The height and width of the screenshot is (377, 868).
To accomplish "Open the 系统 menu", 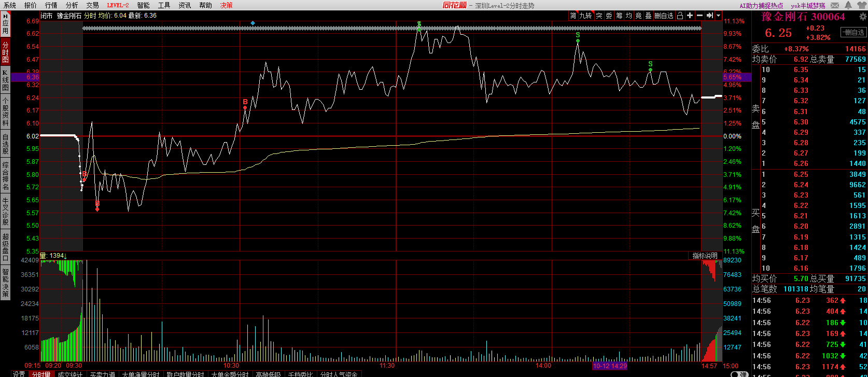I will point(10,5).
